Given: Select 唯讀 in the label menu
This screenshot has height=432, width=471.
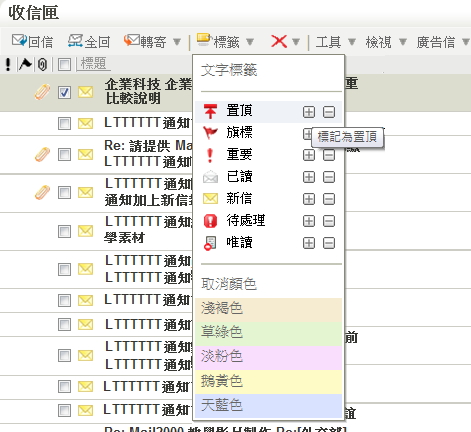Looking at the screenshot, I should (239, 242).
